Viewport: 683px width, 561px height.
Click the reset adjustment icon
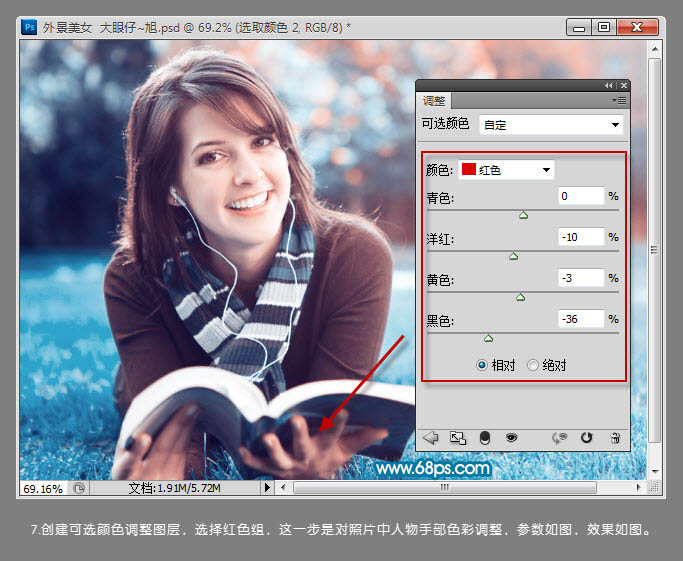click(x=587, y=437)
